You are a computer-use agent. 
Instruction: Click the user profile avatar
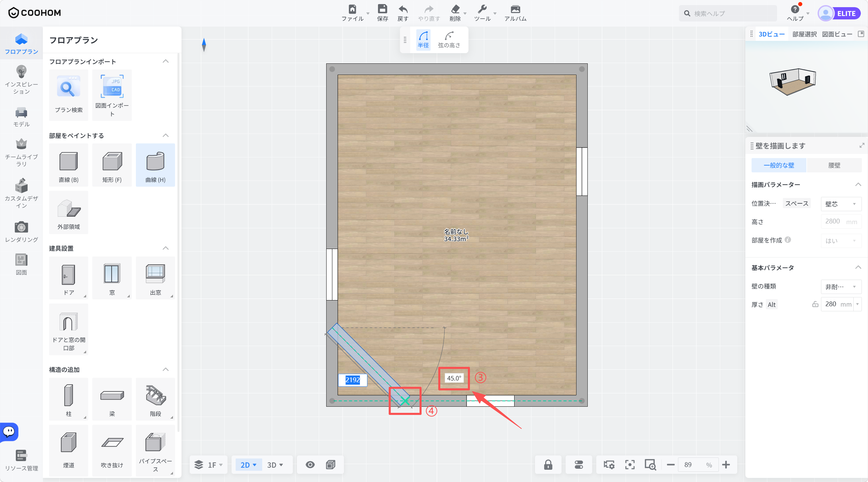pos(826,13)
